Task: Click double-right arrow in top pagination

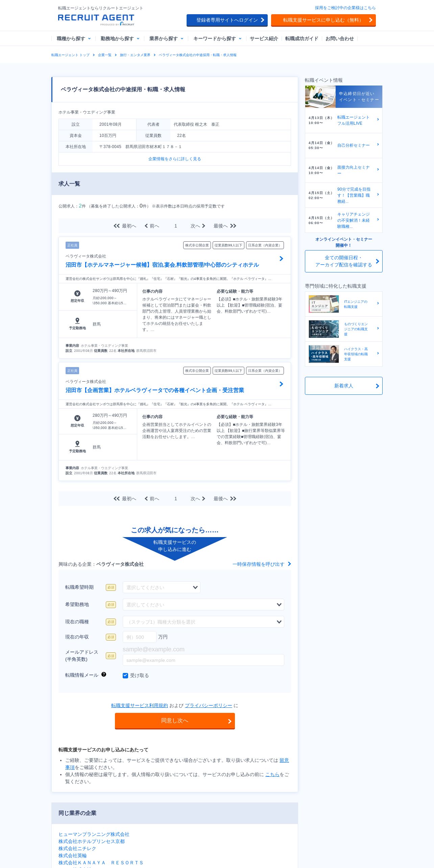Action: [233, 226]
